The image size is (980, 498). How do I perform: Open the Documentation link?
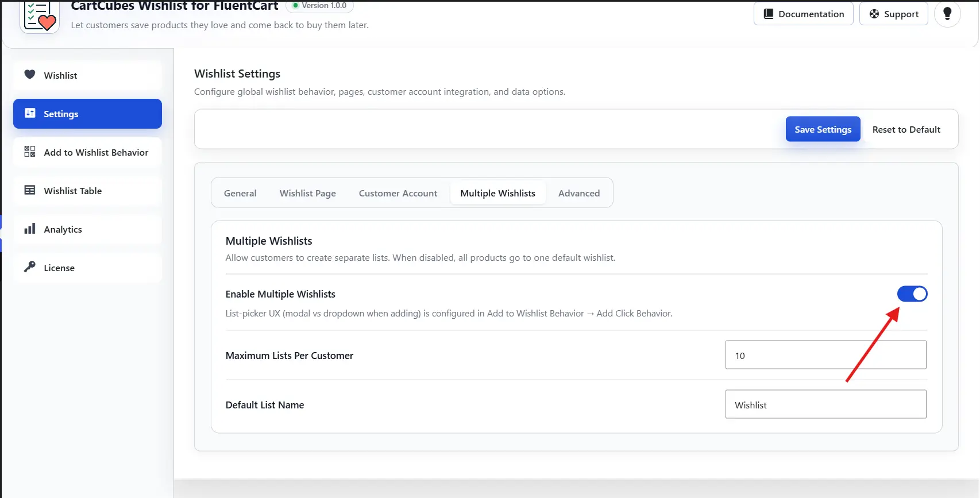coord(804,14)
